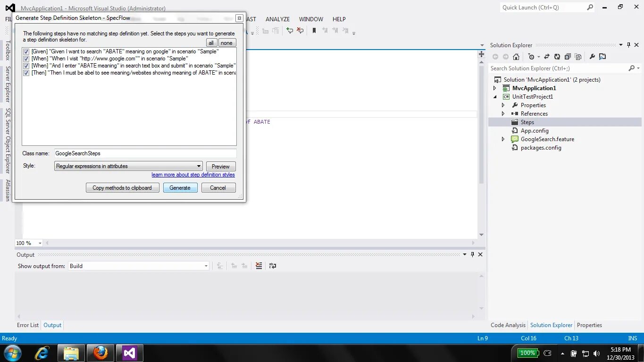Click the Show All Files icon

578,57
